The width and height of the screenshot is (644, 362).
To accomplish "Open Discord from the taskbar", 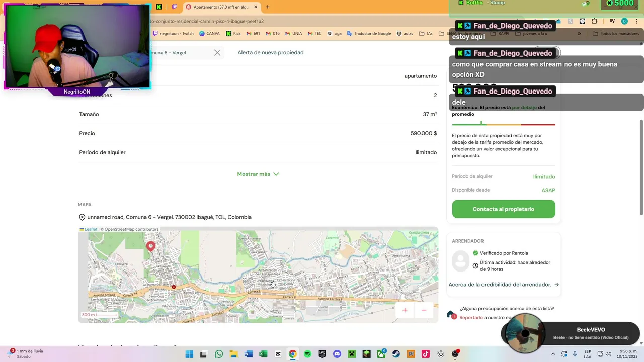I will [x=337, y=354].
